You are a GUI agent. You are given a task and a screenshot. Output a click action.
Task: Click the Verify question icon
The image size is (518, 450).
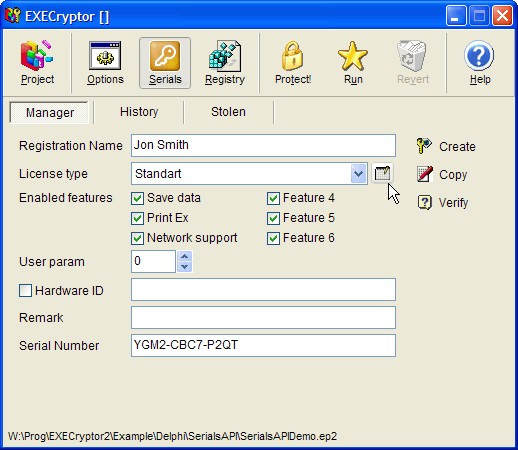click(425, 202)
